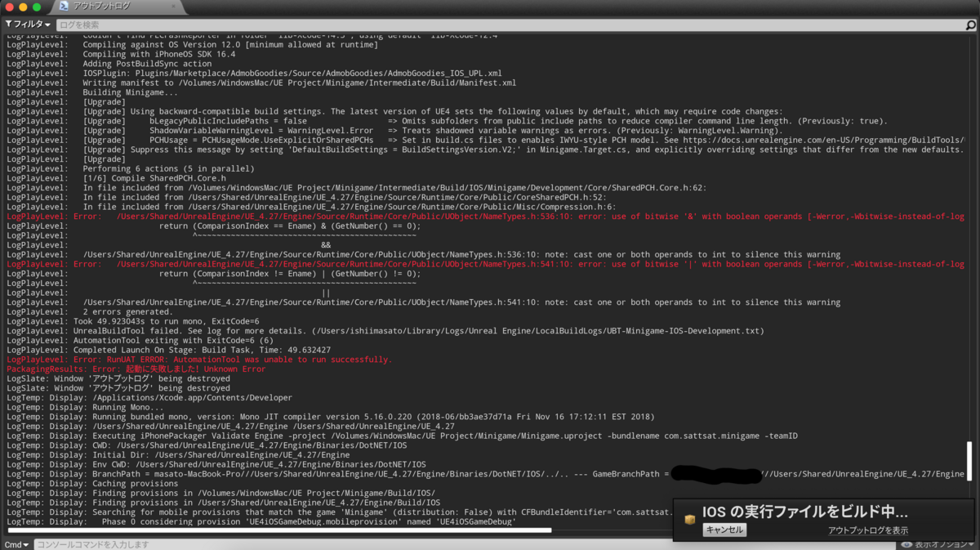
Task: Select the 'Executing iPhonePackager Validate Engine' line
Action: tap(402, 436)
